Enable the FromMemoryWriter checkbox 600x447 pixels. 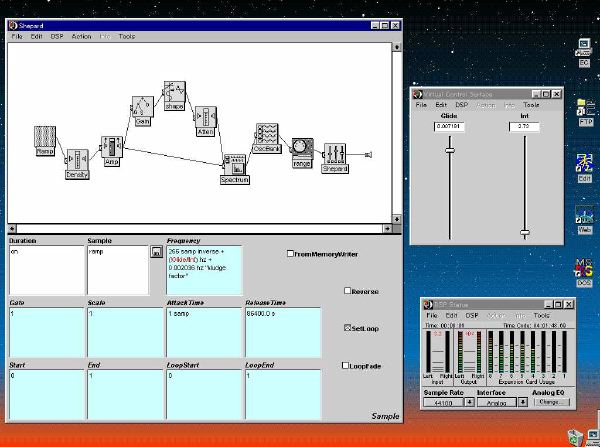tap(290, 253)
